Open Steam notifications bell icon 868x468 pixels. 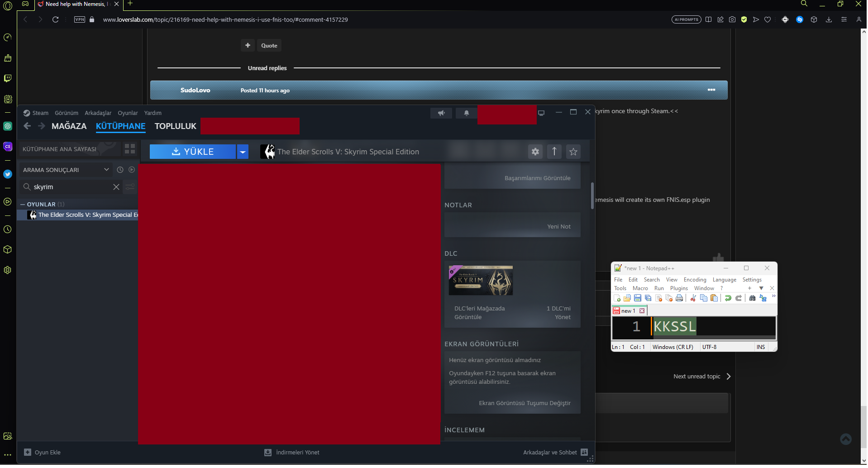coord(467,113)
